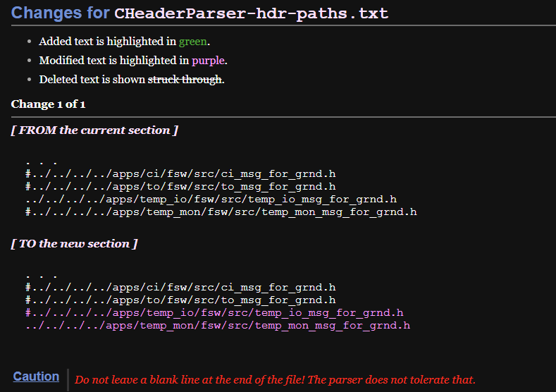
Task: Click the ellipsis line in the FROM section
Action: click(x=41, y=161)
